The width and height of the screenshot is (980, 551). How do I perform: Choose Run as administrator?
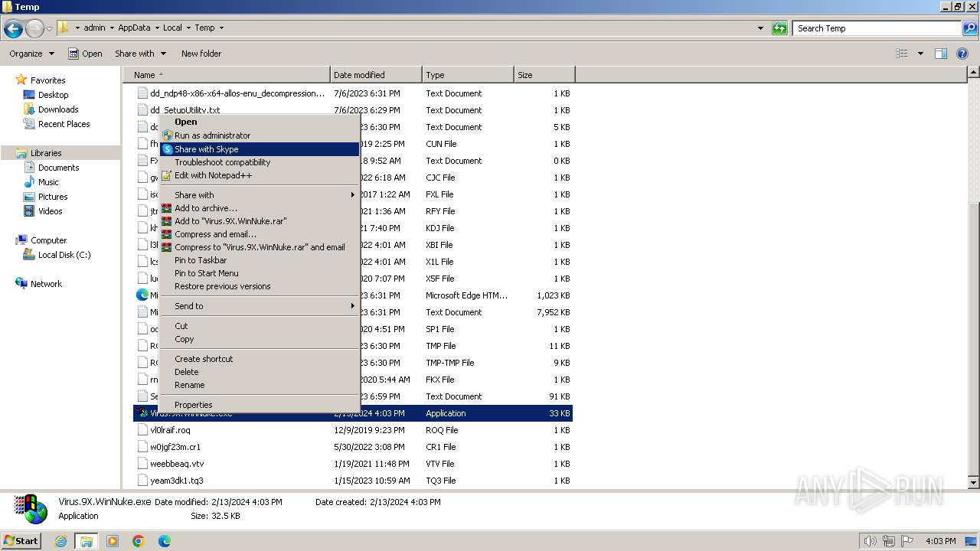[x=259, y=135]
